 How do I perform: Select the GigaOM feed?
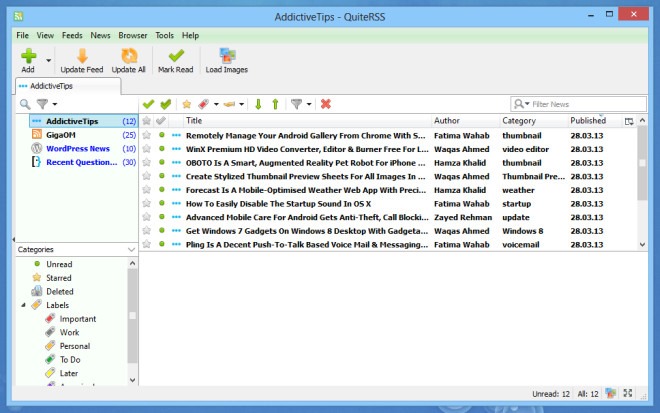[83, 135]
